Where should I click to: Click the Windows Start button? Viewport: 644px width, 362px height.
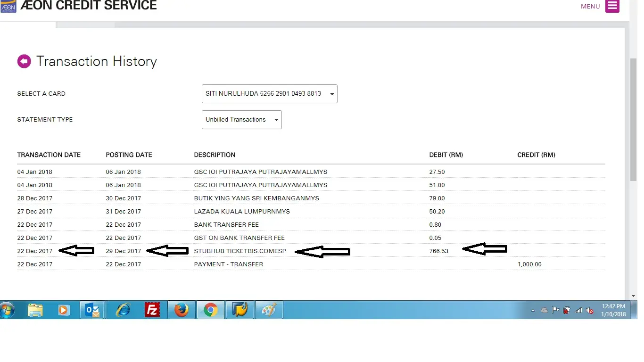click(x=8, y=310)
